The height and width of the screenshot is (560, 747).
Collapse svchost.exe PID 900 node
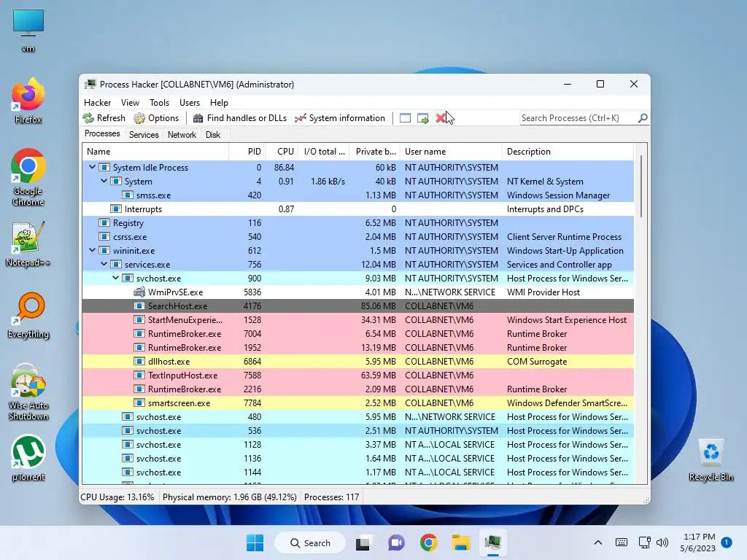pyautogui.click(x=116, y=278)
